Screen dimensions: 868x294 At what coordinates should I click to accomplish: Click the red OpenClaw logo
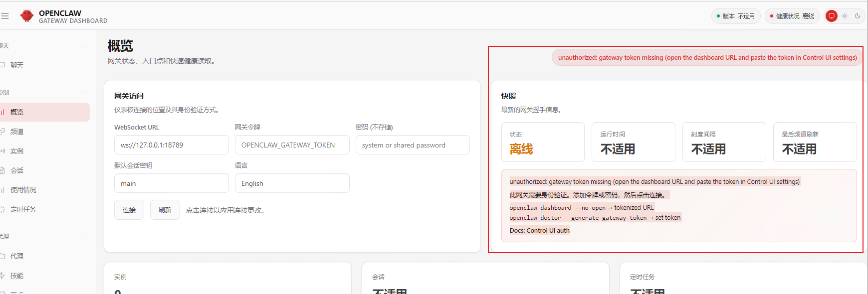27,16
